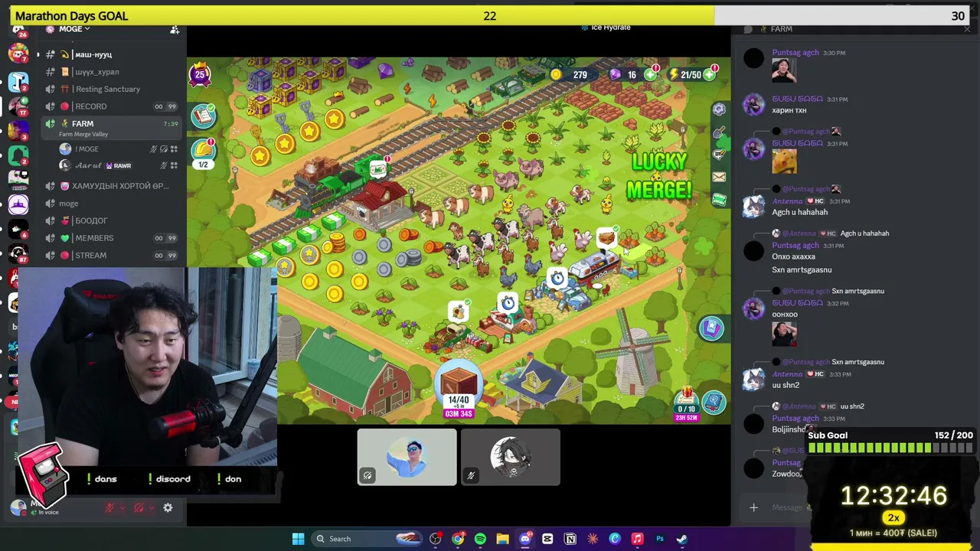Click the first voice participant video tile
This screenshot has height=551, width=980.
point(407,457)
